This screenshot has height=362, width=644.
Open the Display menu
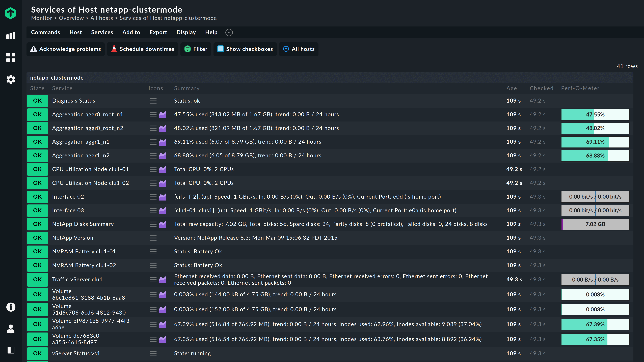186,32
